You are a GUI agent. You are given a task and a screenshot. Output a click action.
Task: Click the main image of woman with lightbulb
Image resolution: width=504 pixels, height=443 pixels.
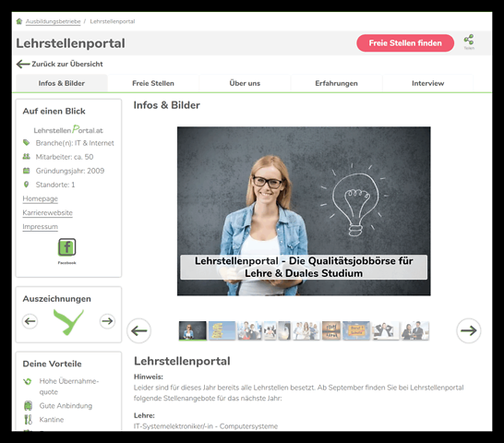304,211
